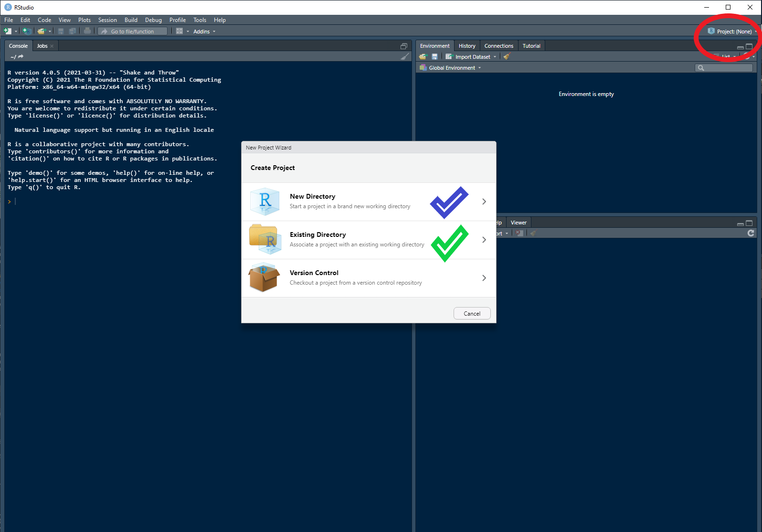Click the Save current document icon
The width and height of the screenshot is (762, 532).
(x=61, y=31)
